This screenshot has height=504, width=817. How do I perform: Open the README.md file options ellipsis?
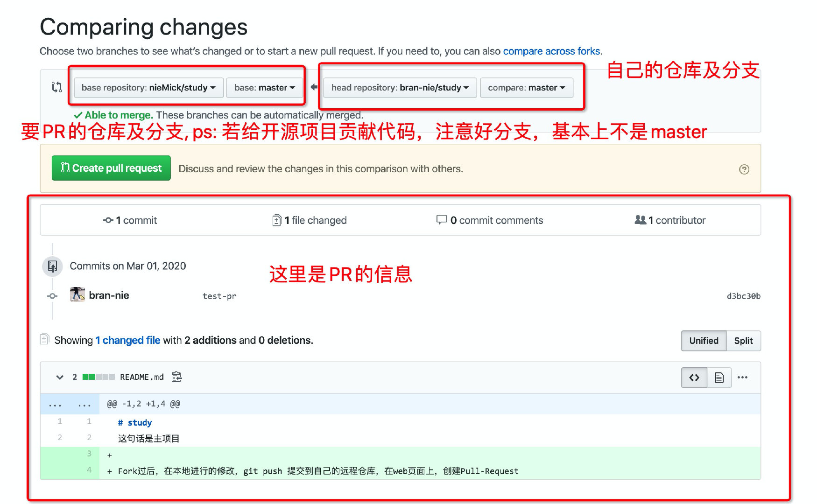point(743,378)
